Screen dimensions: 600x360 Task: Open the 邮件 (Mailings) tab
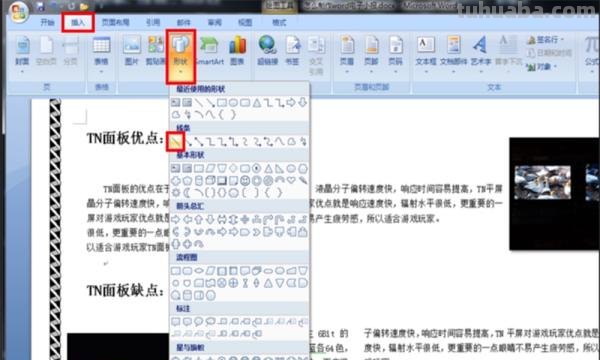(x=184, y=23)
